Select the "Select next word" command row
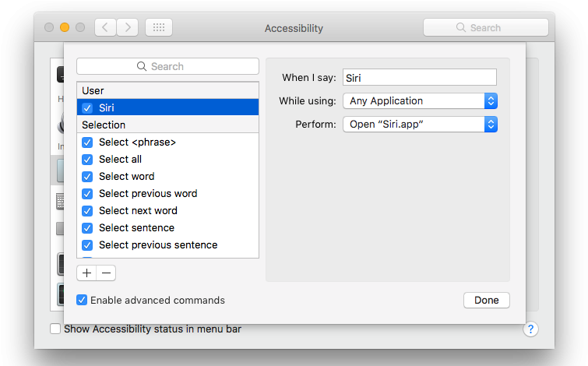Screen dimensions: 588x366 [167, 211]
